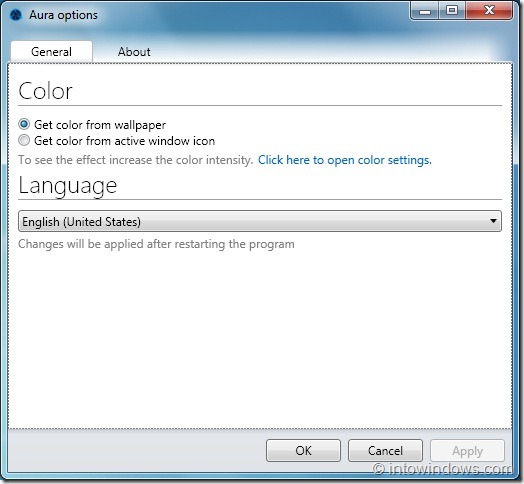The height and width of the screenshot is (484, 524).
Task: Open the About tab
Action: (x=134, y=52)
